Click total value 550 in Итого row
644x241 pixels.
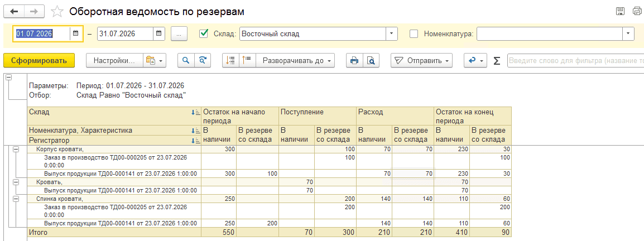point(229,233)
